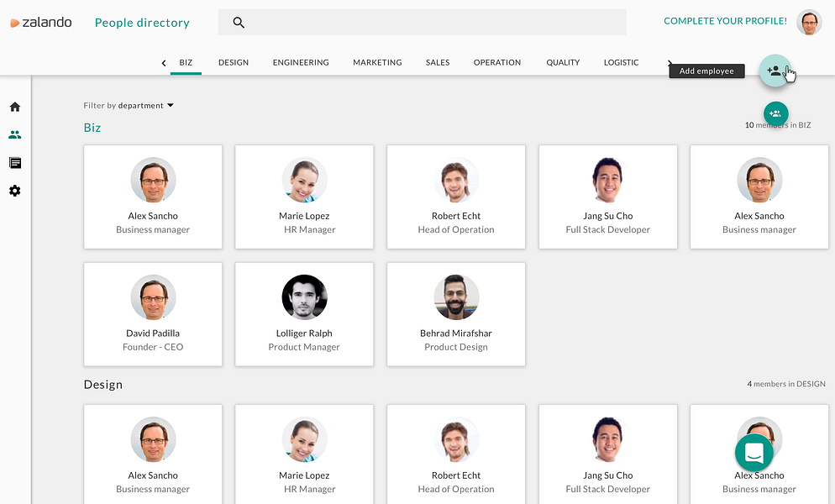Click the Design section heading

click(102, 384)
